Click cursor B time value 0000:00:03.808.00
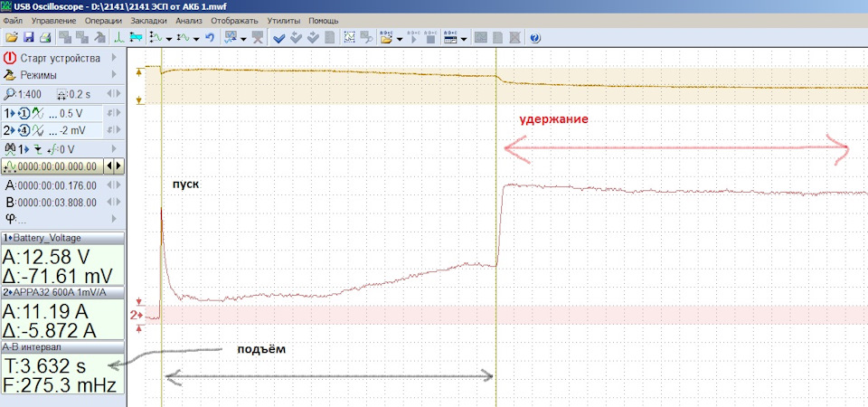Image resolution: width=868 pixels, height=407 pixels. coord(57,202)
